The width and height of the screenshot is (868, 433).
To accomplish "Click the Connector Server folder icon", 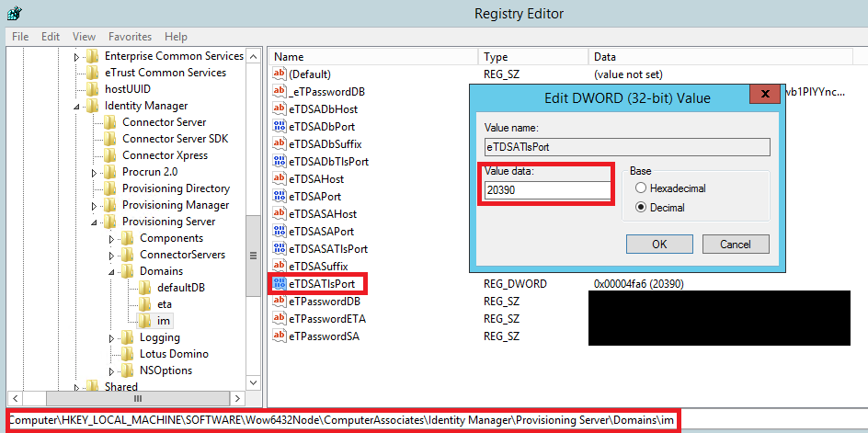I will pos(110,122).
